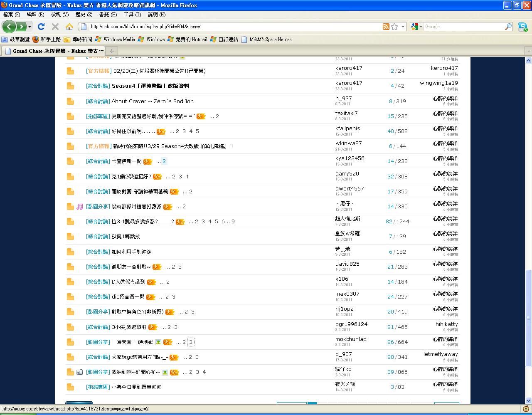This screenshot has height=415, width=532.
Task: Click user kfailpenis author link
Action: click(x=347, y=128)
